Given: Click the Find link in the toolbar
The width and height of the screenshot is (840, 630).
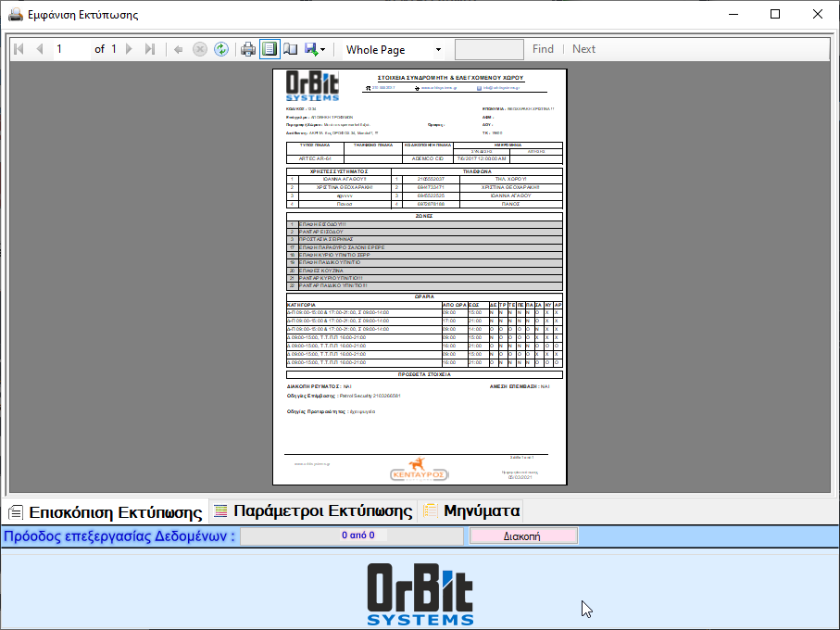Looking at the screenshot, I should pyautogui.click(x=543, y=49).
